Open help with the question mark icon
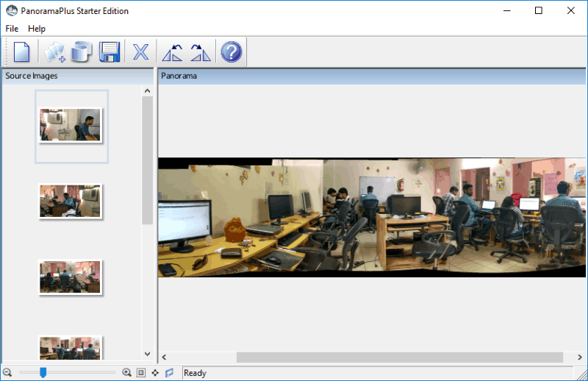The image size is (588, 381). 232,51
